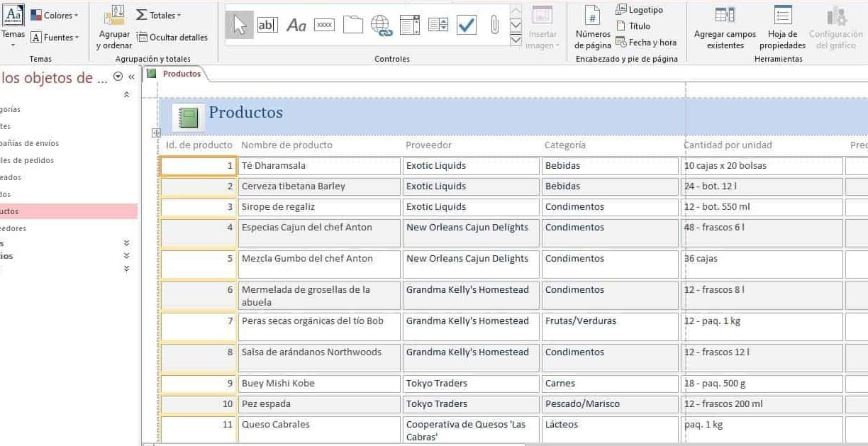Open the Colores theme dropdown

[55, 14]
